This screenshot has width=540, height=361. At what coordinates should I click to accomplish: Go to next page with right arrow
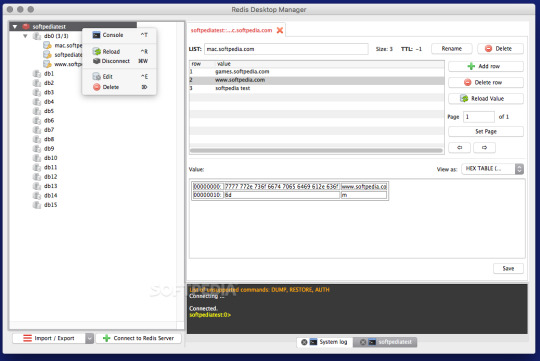tap(484, 147)
